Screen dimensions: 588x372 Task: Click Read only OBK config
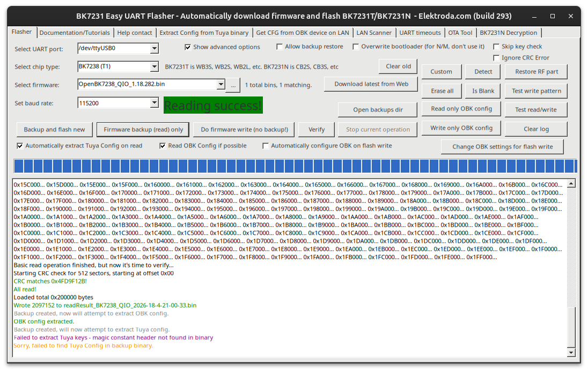[461, 109]
